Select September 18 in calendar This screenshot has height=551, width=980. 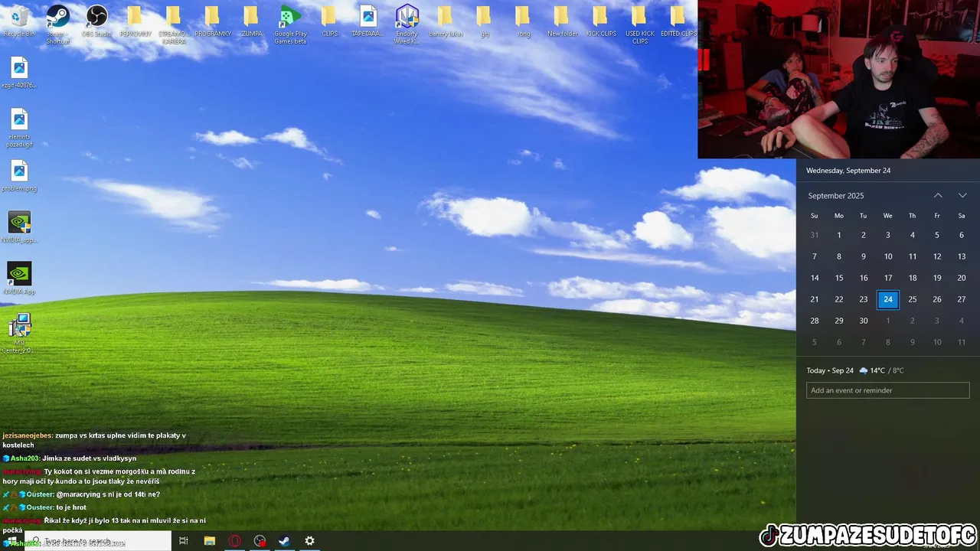coord(913,278)
